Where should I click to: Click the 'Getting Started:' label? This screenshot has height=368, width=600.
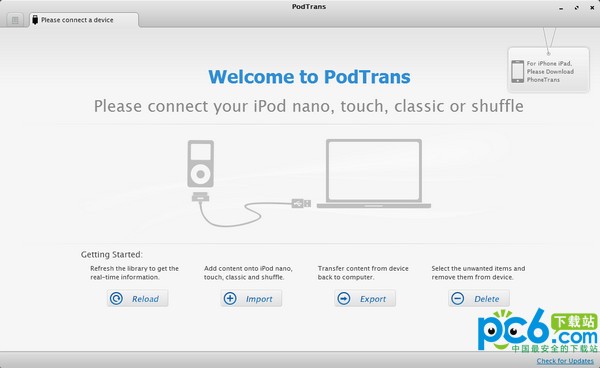coord(111,254)
